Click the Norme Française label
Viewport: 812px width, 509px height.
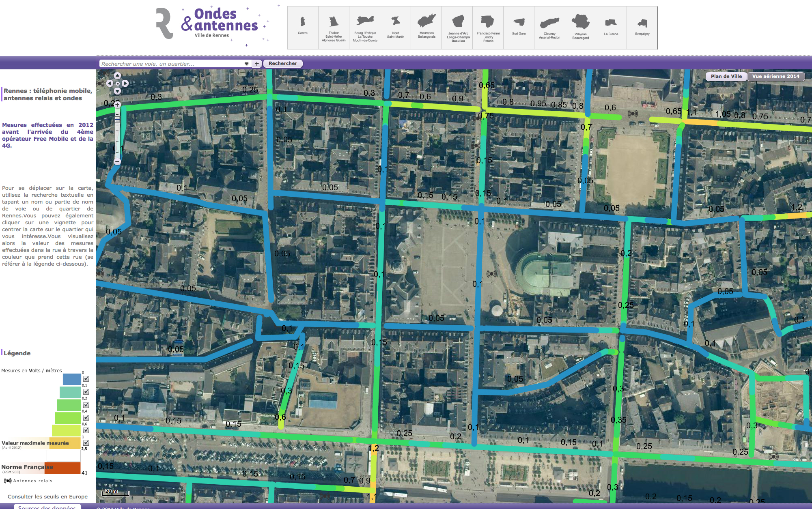(x=27, y=467)
